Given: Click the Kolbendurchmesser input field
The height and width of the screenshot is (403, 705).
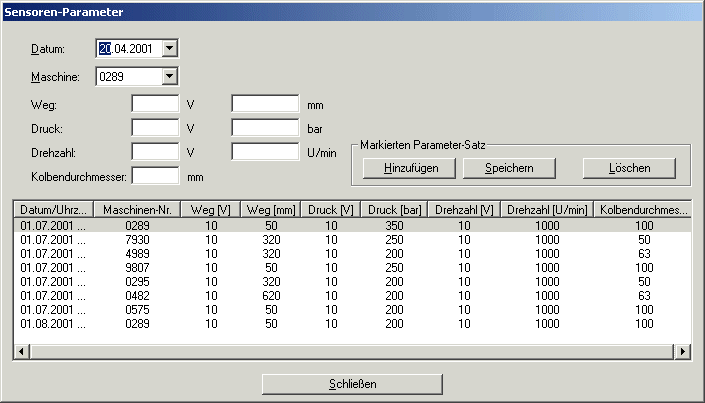Looking at the screenshot, I should (155, 176).
